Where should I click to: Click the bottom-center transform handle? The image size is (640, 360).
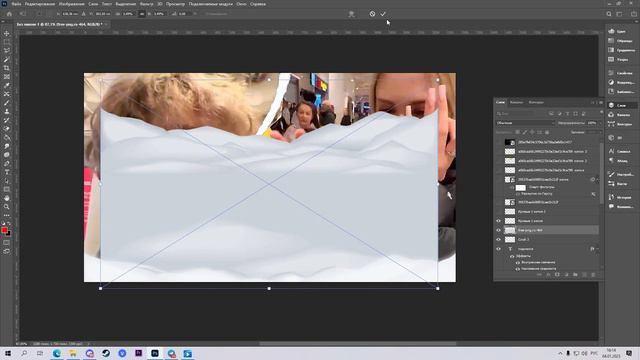[269, 289]
